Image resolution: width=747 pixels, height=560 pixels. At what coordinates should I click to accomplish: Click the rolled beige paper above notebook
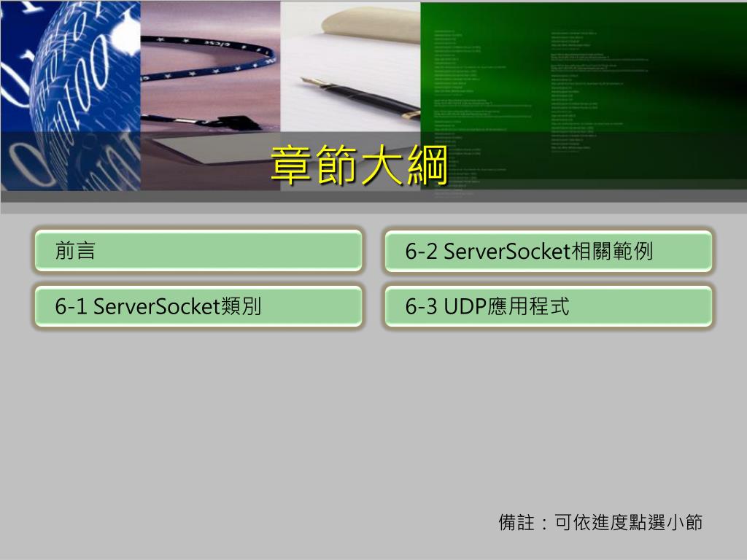(371, 25)
